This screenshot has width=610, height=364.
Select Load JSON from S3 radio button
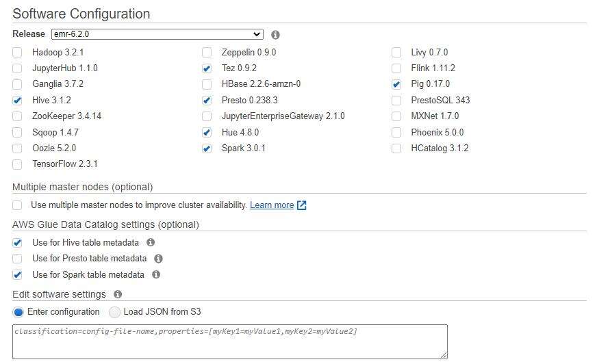coord(114,312)
